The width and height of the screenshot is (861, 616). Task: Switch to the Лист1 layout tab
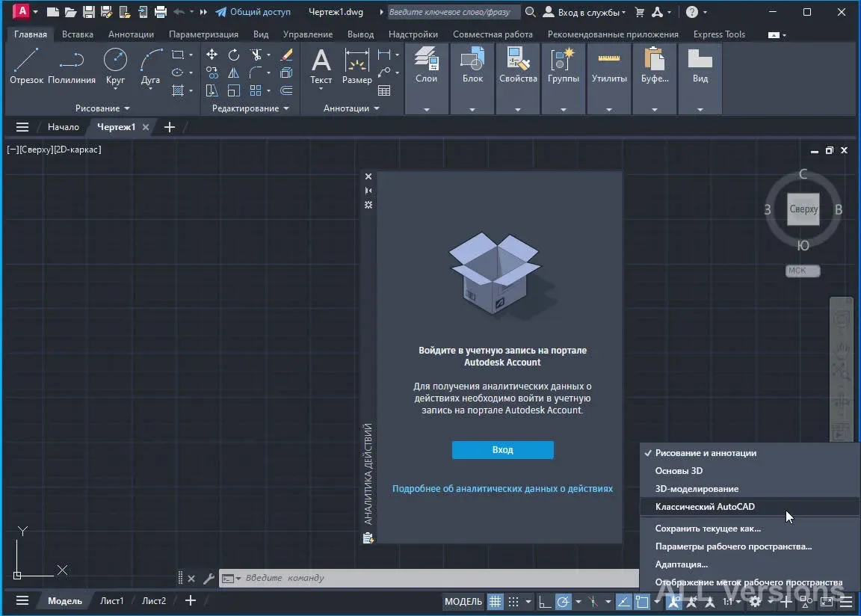[x=111, y=601]
